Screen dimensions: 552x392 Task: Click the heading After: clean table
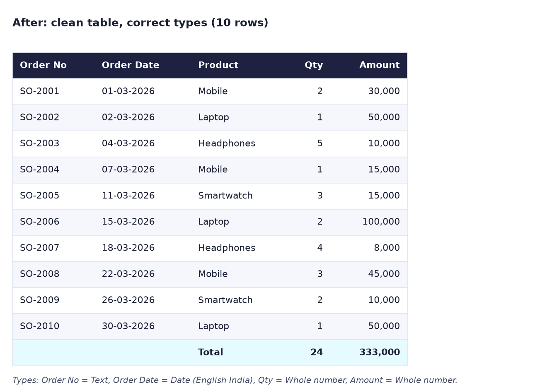(140, 23)
